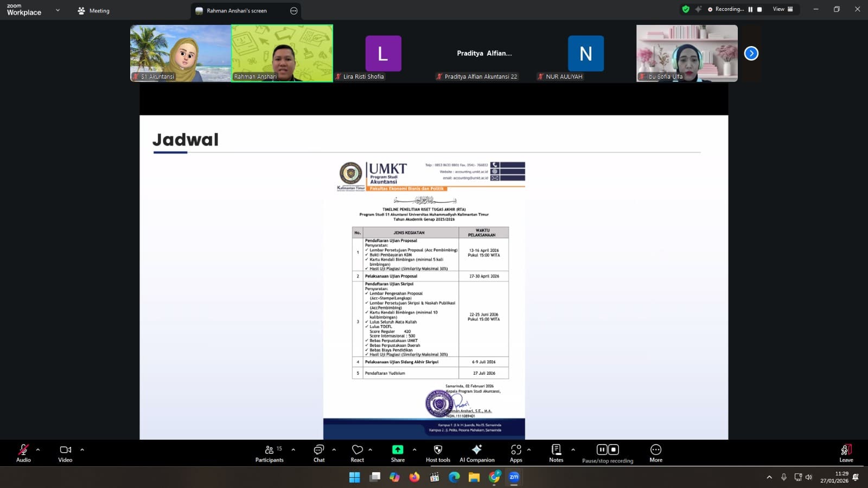Viewport: 868px width, 488px height.
Task: Open the Zoom Workplace dropdown chevron
Action: [x=58, y=10]
